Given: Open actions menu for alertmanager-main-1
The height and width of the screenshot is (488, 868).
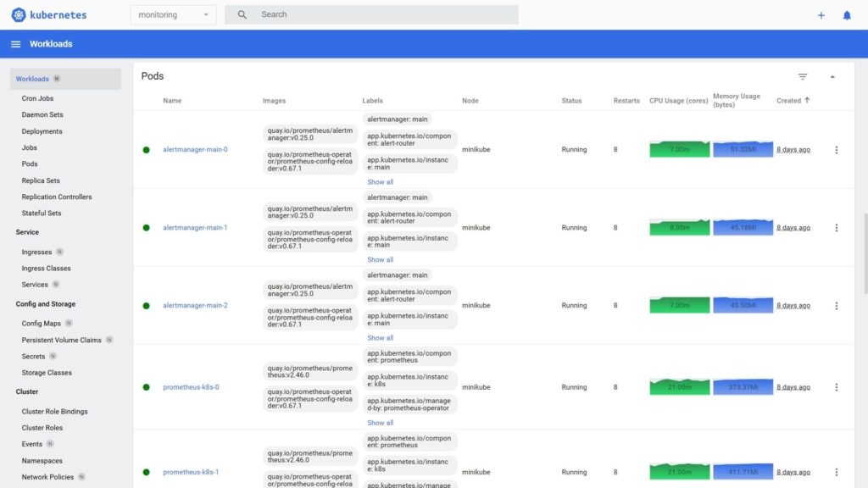Looking at the screenshot, I should click(836, 228).
